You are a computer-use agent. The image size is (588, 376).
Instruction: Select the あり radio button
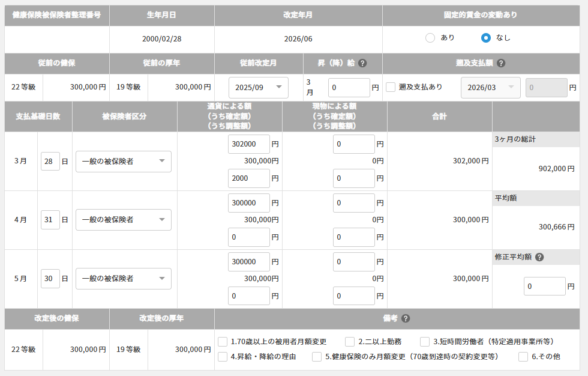click(430, 37)
